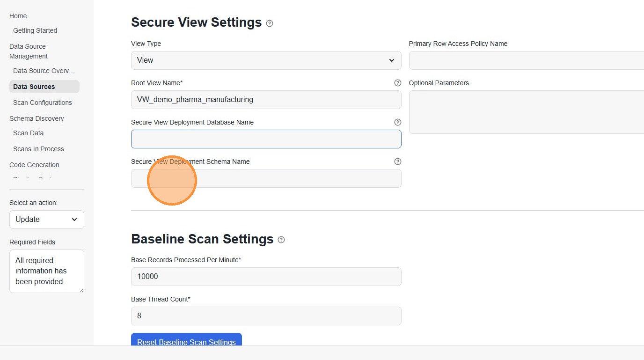Click help icon for Secure View Deployment Database Name
This screenshot has height=360, width=644.
[x=398, y=122]
